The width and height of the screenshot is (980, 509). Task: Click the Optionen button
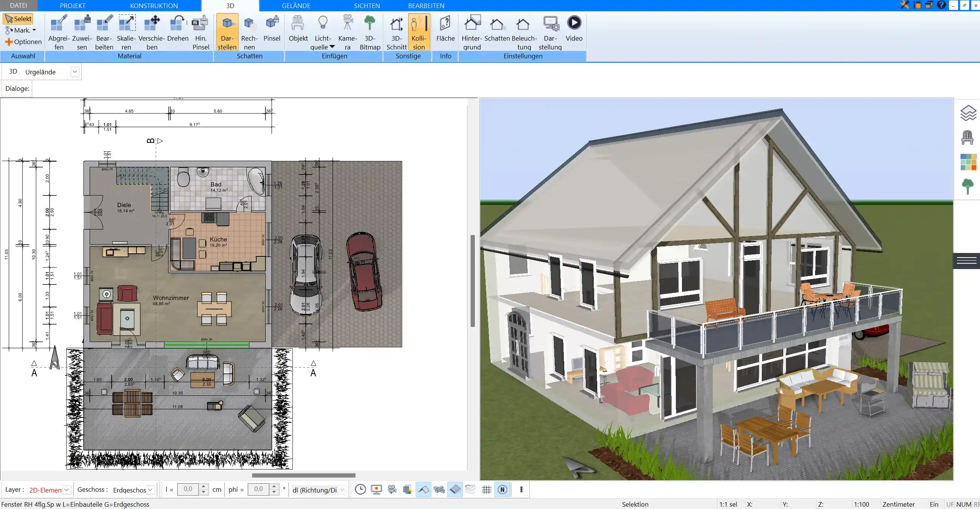point(23,42)
